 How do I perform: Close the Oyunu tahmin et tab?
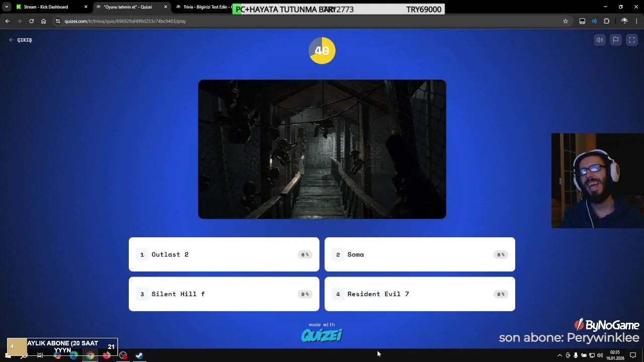click(x=166, y=7)
